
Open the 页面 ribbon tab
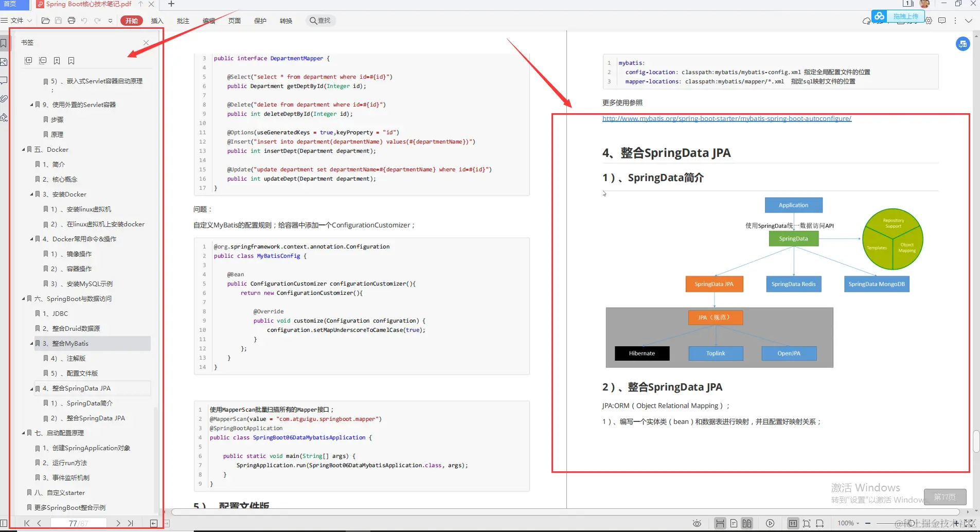pyautogui.click(x=235, y=21)
